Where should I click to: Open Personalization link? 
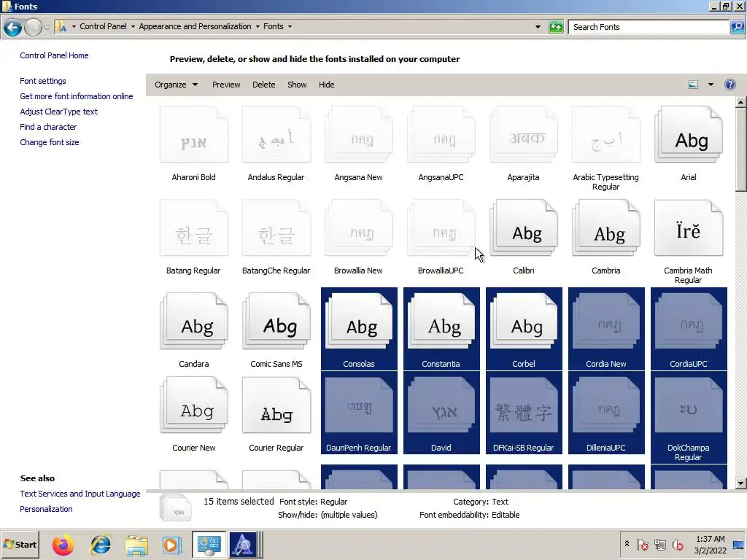[46, 509]
